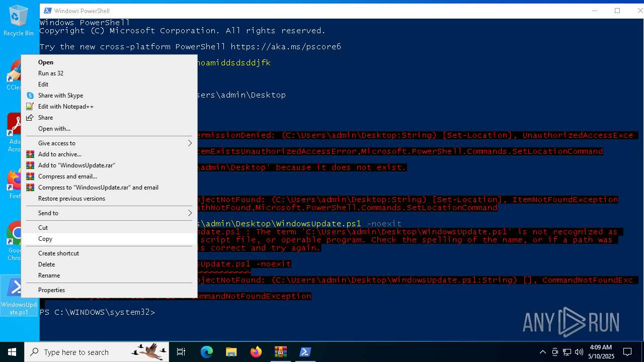Launch Microsoft Edge from taskbar
Image resolution: width=644 pixels, height=362 pixels.
[x=207, y=352]
